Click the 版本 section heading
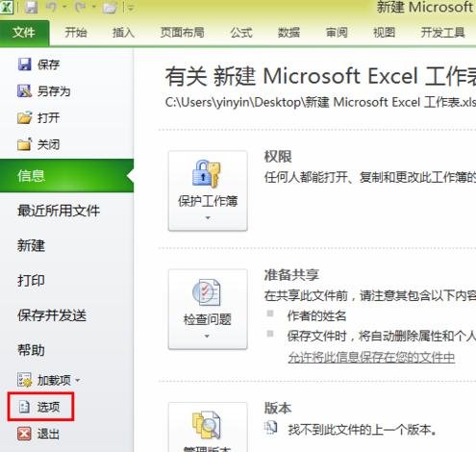 click(278, 408)
